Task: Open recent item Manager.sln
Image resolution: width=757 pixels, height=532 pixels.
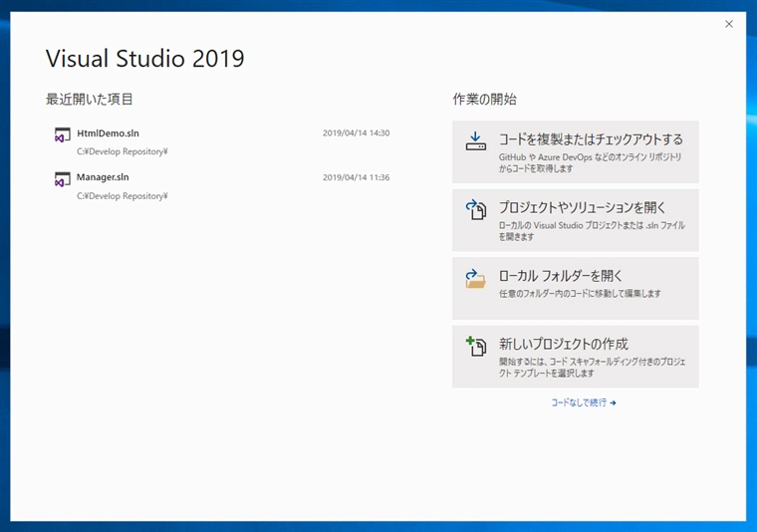Action: point(221,186)
